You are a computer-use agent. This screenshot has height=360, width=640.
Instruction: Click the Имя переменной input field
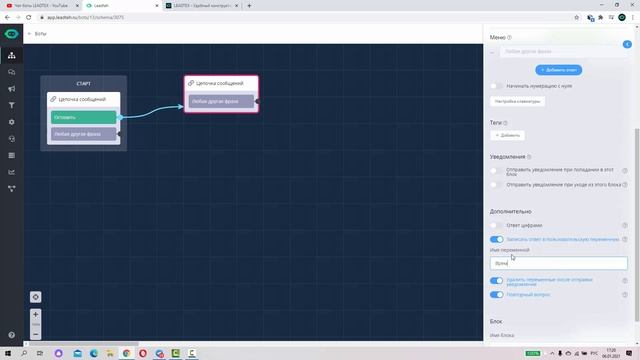pos(558,263)
